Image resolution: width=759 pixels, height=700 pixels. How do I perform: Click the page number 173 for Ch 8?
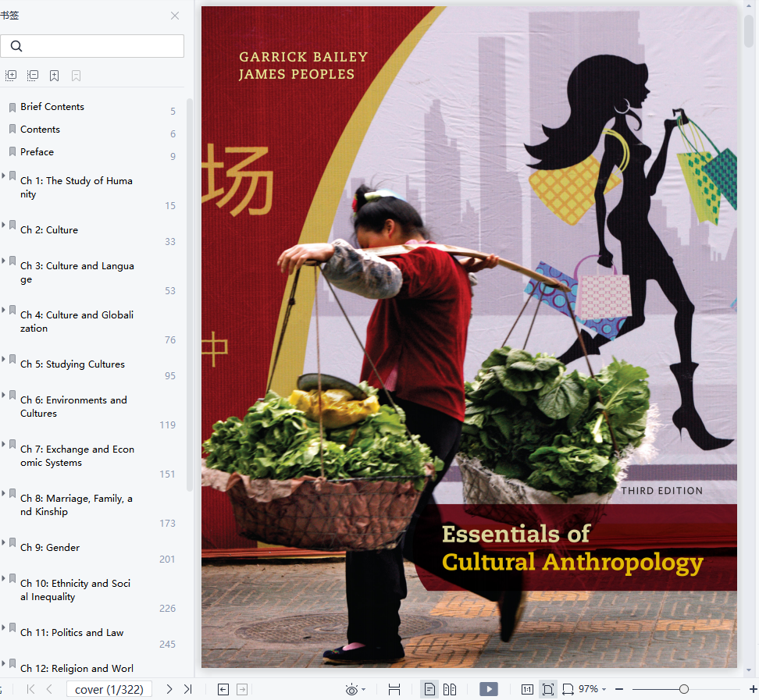click(x=167, y=524)
